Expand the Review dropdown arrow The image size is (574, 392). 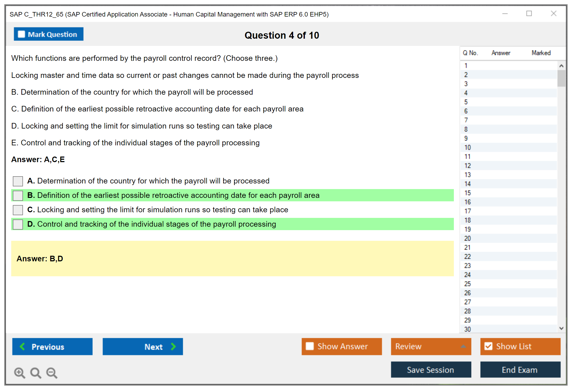coord(463,346)
